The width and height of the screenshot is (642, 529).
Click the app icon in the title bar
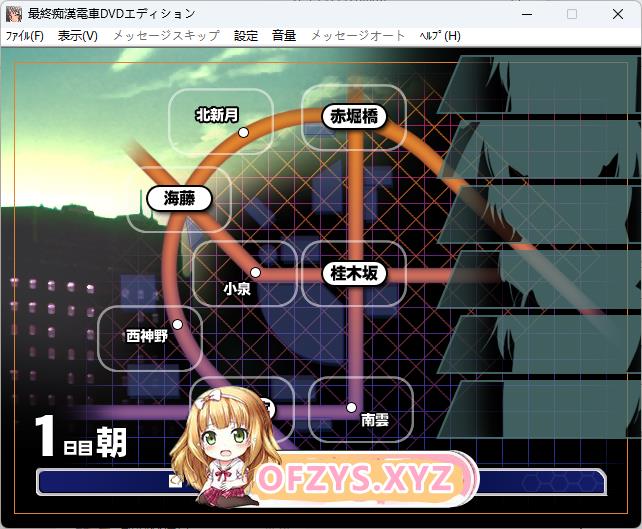click(14, 14)
